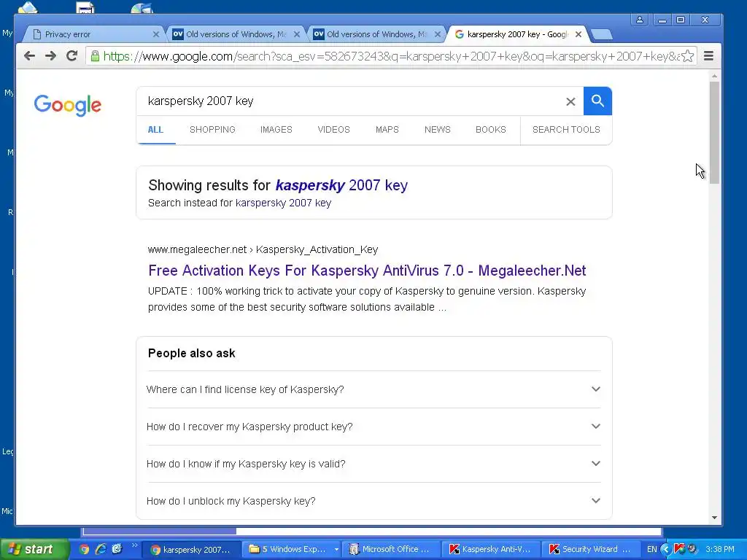The image size is (747, 560).
Task: Close the Privacy error tab
Action: click(x=156, y=34)
